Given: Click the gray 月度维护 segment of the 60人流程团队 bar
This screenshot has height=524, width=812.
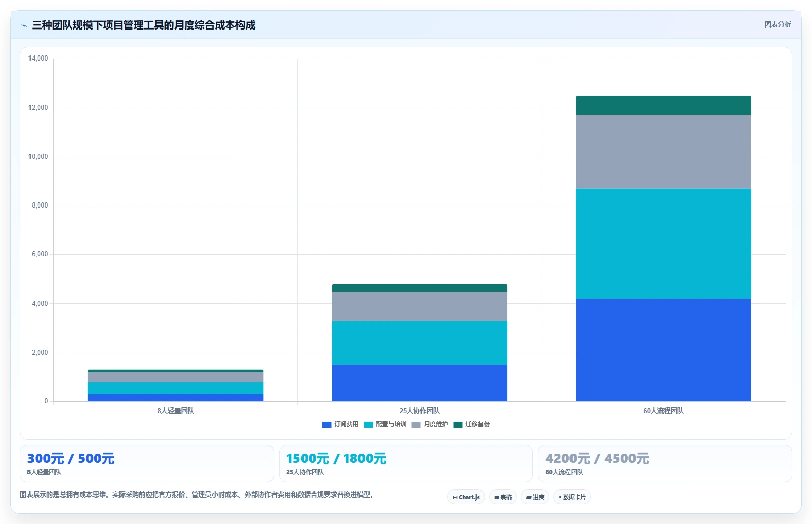Looking at the screenshot, I should click(663, 152).
